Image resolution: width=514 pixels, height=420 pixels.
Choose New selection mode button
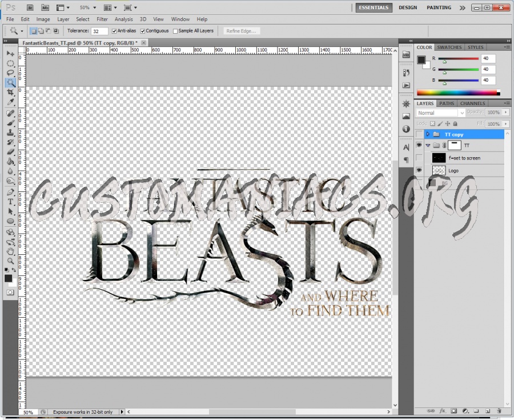coord(34,31)
